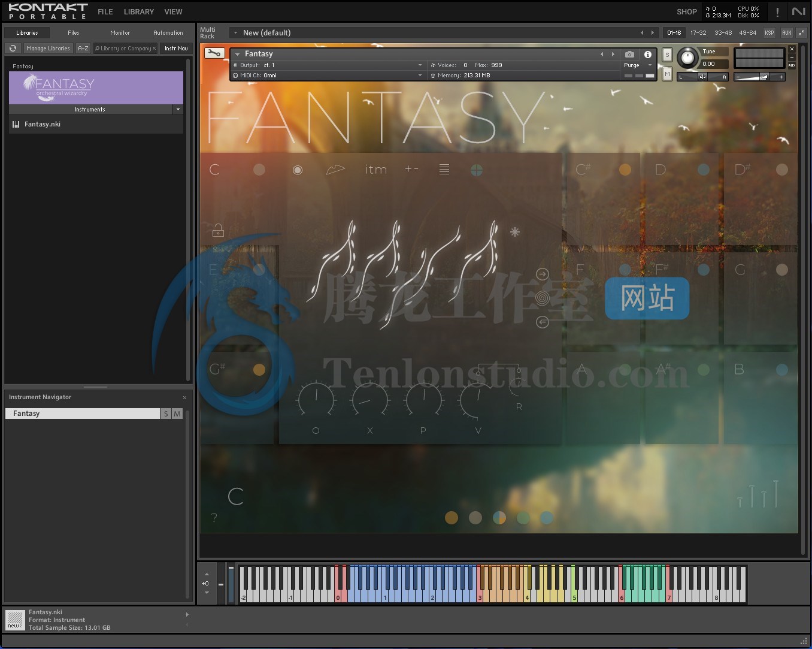
Task: Open the mixer levels icon bottom right
Action: point(758,493)
